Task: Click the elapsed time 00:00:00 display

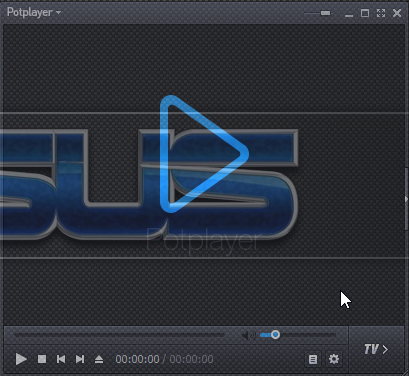Action: coord(137,359)
